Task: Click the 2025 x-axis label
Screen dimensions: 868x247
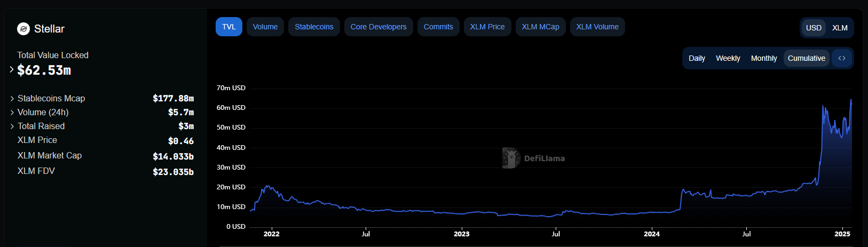Action: coord(842,234)
